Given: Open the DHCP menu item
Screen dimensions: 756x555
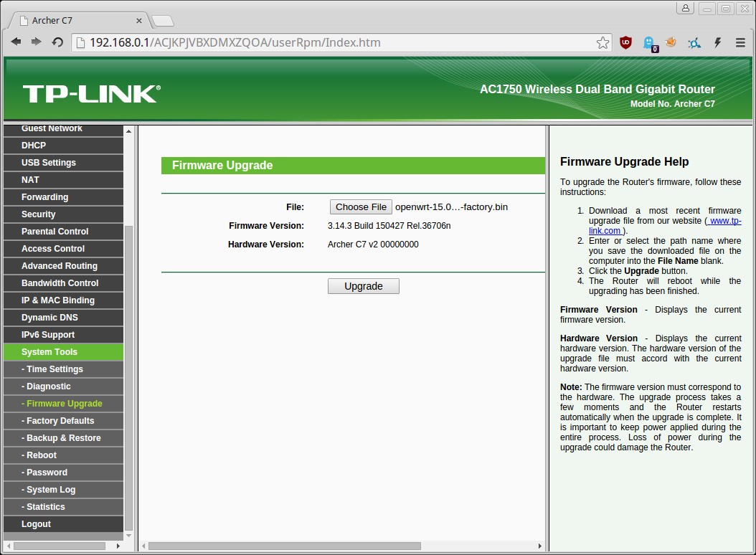Looking at the screenshot, I should 64,145.
